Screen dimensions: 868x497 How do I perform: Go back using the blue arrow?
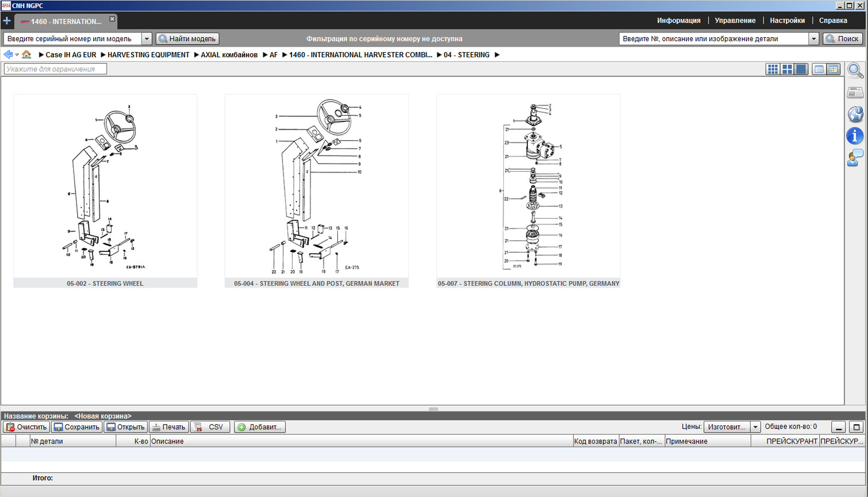click(x=8, y=55)
